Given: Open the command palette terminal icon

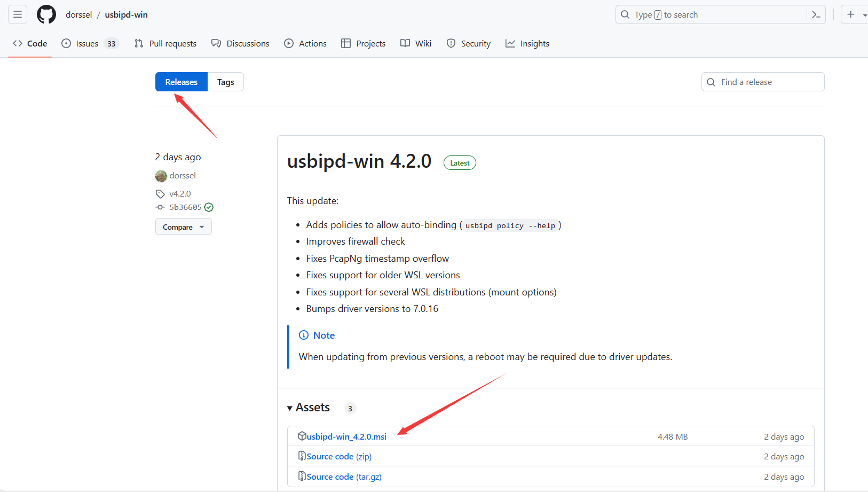Looking at the screenshot, I should click(816, 14).
